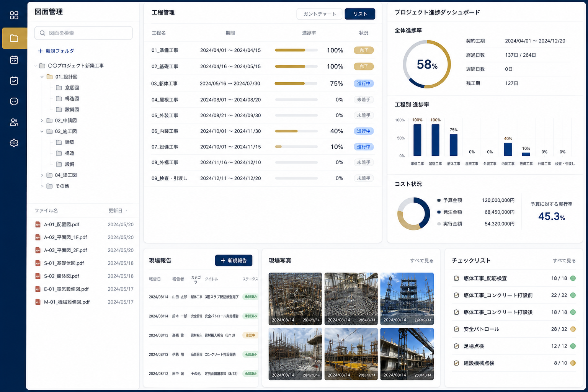
Task: Click PDF icon of E-01_電気設備図.pdf
Action: pyautogui.click(x=38, y=289)
